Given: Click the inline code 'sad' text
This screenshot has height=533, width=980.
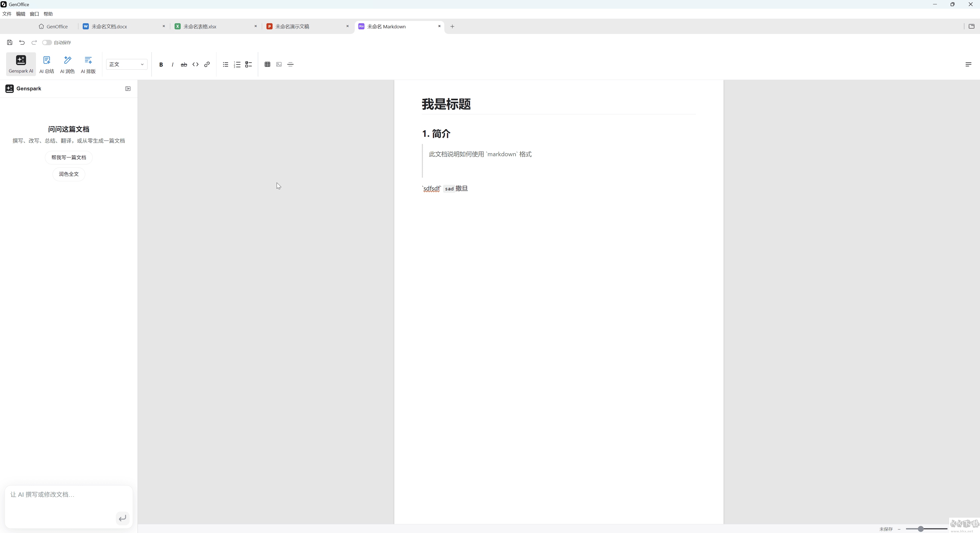Looking at the screenshot, I should click(449, 189).
